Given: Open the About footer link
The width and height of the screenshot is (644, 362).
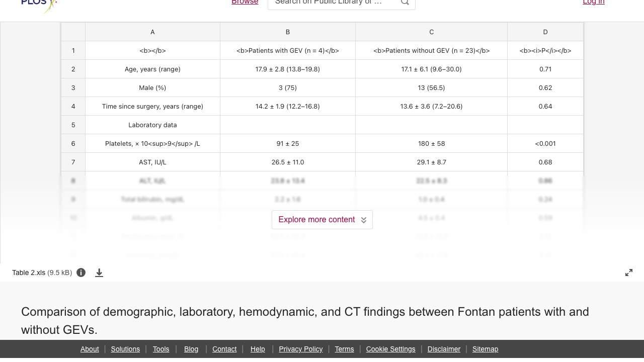Looking at the screenshot, I should (90, 349).
